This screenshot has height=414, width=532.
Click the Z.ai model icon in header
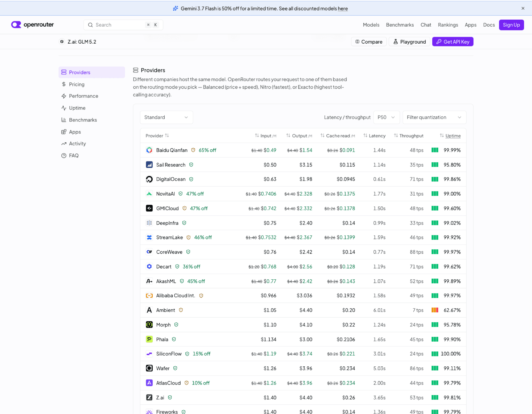62,42
